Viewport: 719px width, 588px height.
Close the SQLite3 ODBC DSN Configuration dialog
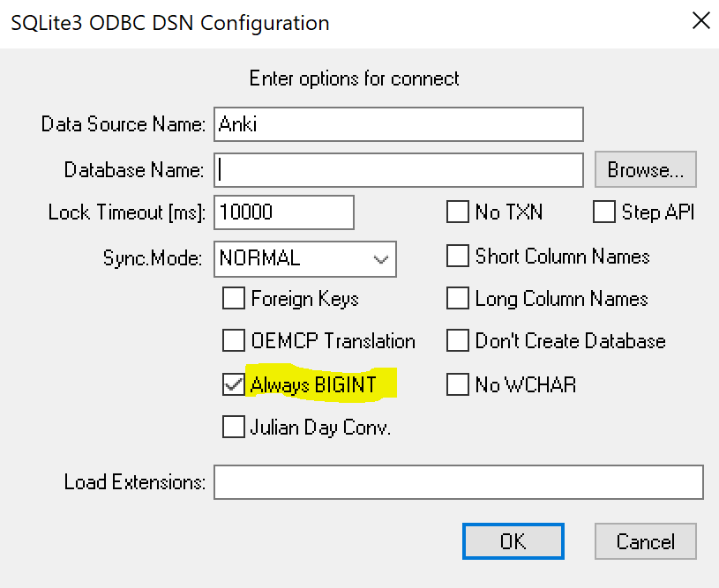click(701, 20)
